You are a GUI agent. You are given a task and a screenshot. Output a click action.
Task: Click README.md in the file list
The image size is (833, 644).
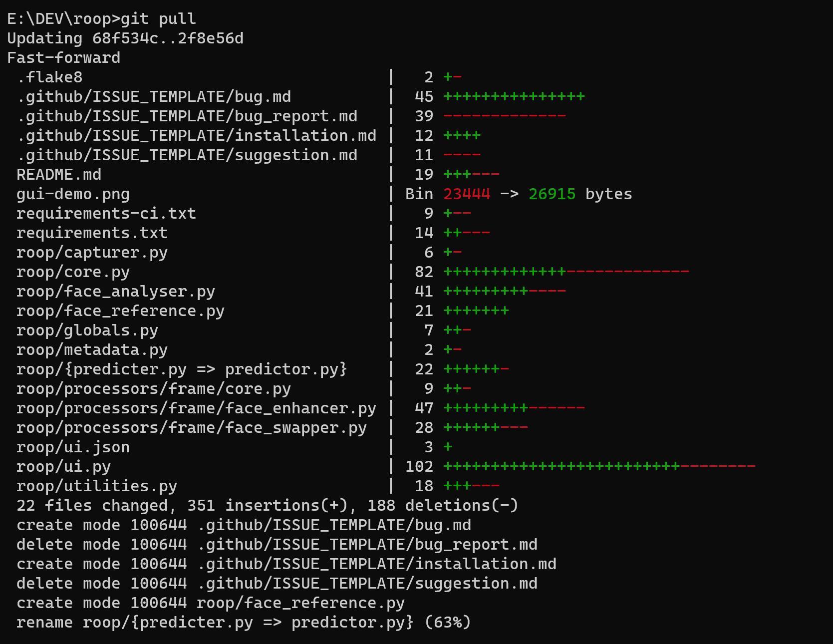coord(59,175)
